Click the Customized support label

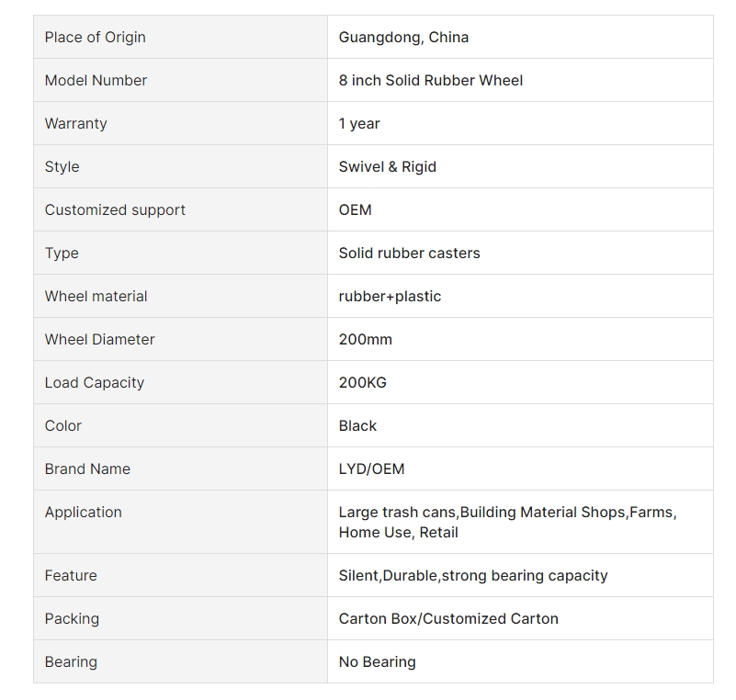click(x=115, y=209)
